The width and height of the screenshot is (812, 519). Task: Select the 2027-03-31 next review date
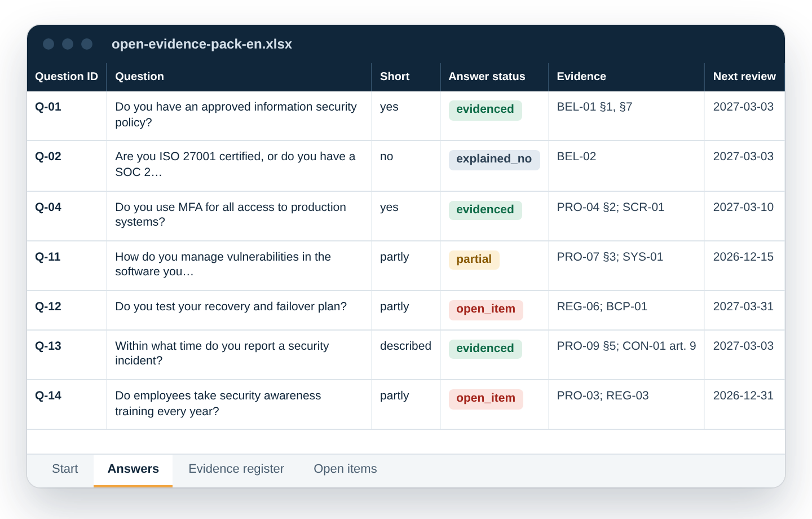(x=744, y=310)
